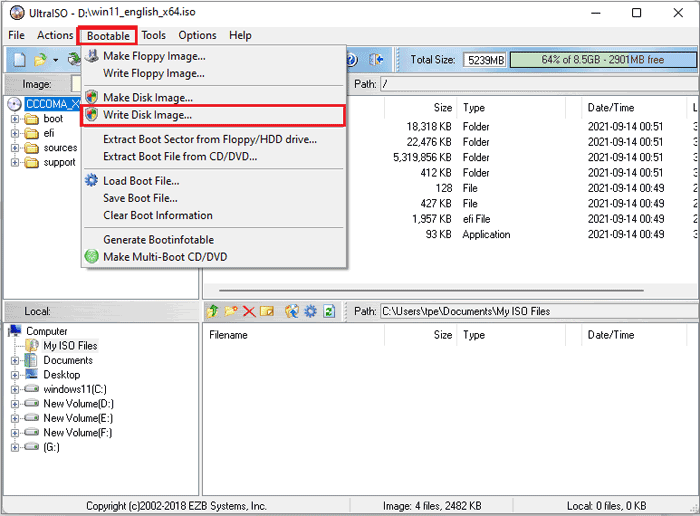Choose Generate Bootinfotable menu entry

click(x=214, y=240)
